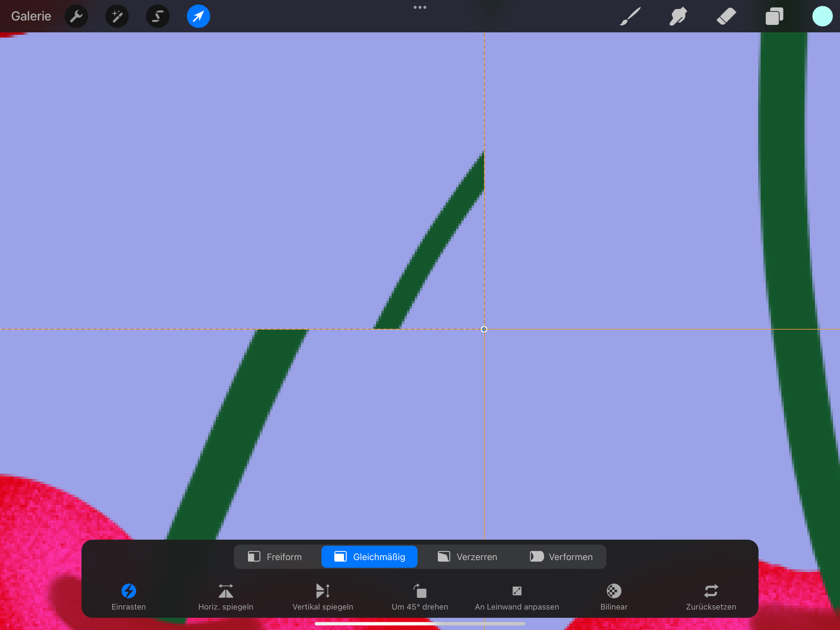The width and height of the screenshot is (840, 630).
Task: Deactivate the Transform arrow tool
Action: point(198,16)
